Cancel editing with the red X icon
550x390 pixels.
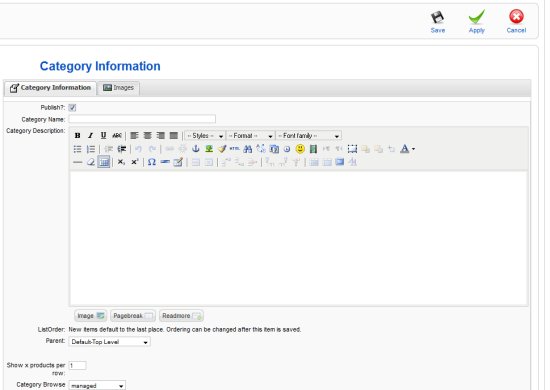pyautogui.click(x=516, y=16)
